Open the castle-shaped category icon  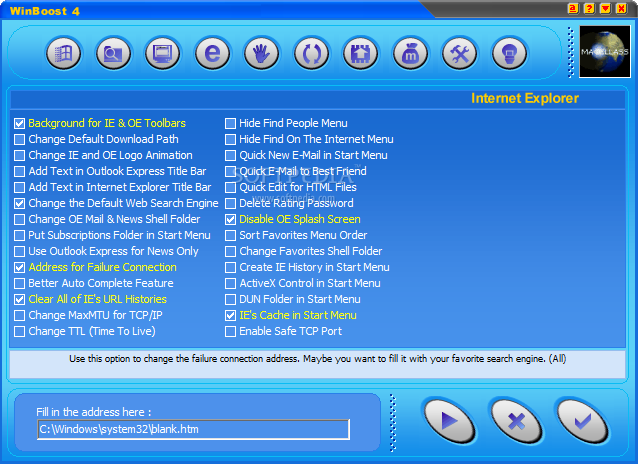tap(361, 53)
